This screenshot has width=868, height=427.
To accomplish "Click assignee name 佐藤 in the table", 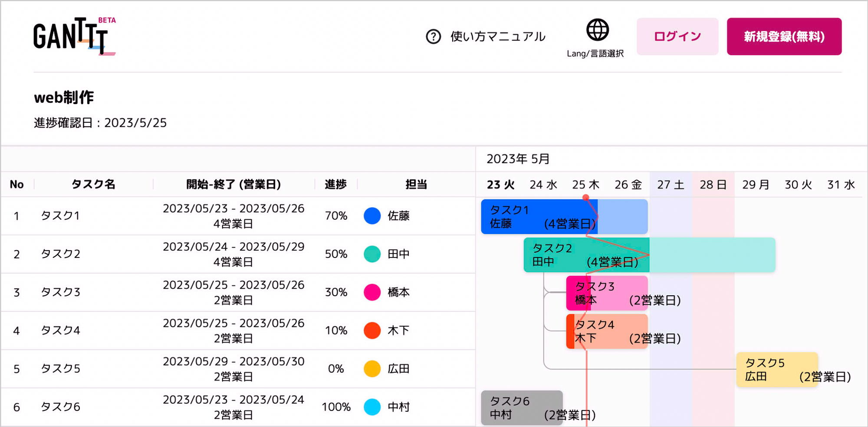I will 398,216.
